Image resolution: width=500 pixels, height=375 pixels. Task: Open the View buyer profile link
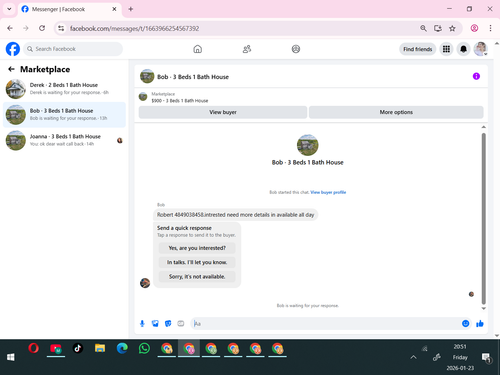[328, 192]
